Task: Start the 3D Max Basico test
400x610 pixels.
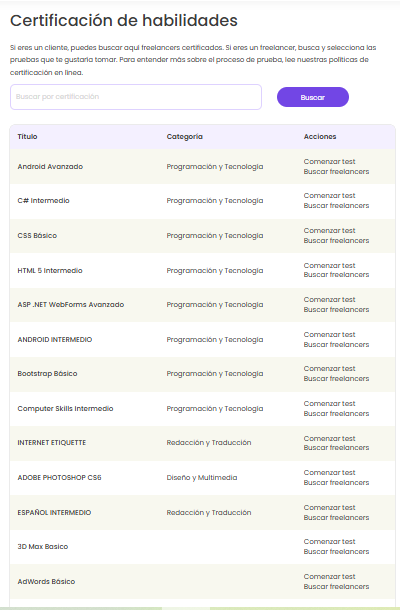Action: tap(330, 542)
